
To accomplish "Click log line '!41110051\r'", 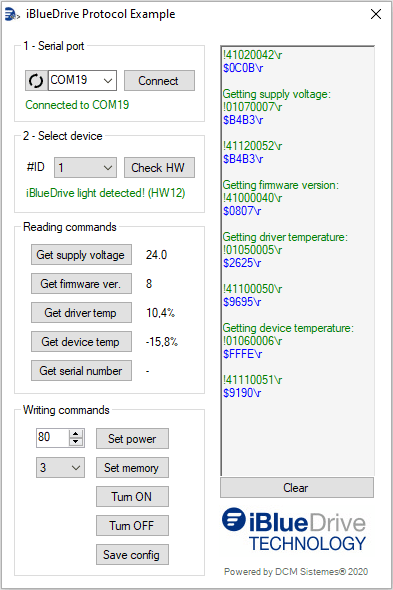I will (253, 380).
